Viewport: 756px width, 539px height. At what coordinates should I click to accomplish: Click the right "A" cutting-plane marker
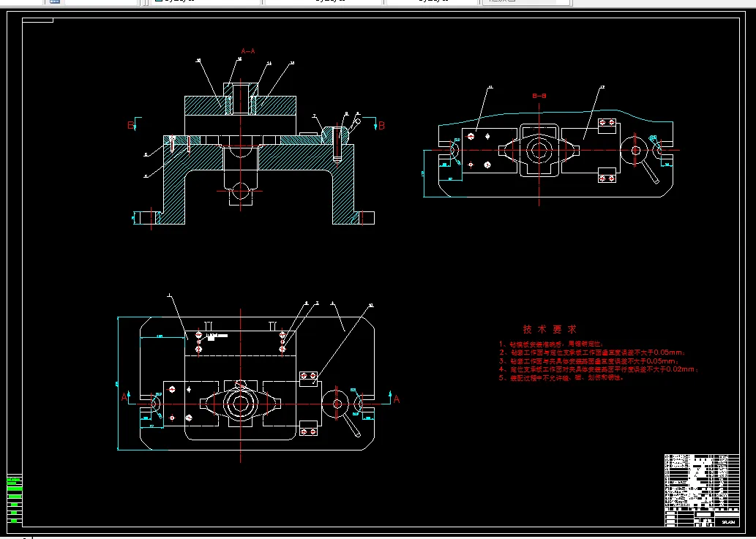tap(397, 399)
